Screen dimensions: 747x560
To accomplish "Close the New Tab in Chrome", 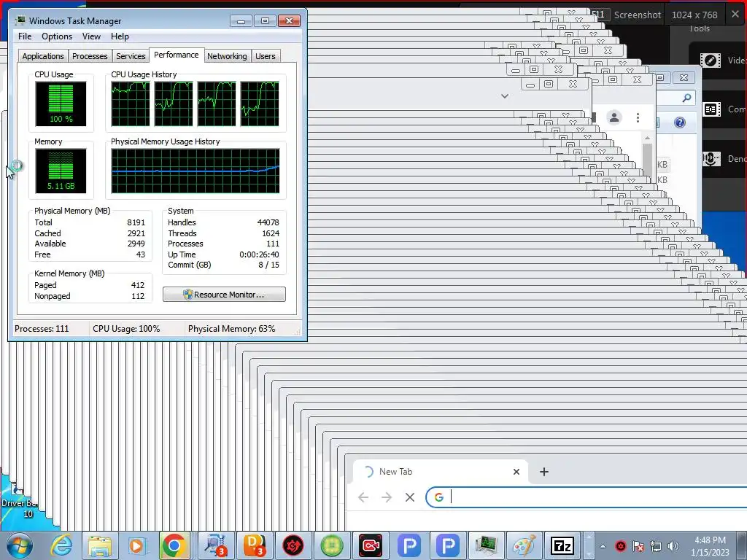I will click(516, 472).
